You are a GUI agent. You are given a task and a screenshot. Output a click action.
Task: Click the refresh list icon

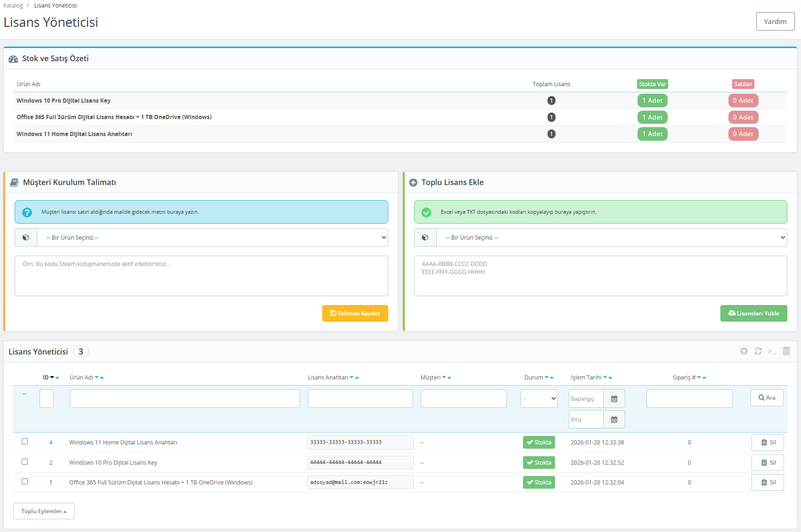[x=758, y=351]
